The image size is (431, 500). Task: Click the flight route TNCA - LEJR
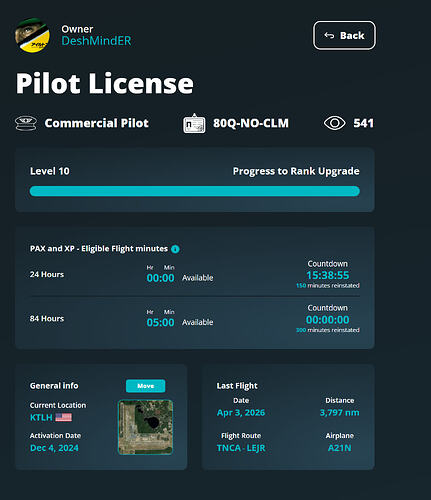click(x=241, y=448)
